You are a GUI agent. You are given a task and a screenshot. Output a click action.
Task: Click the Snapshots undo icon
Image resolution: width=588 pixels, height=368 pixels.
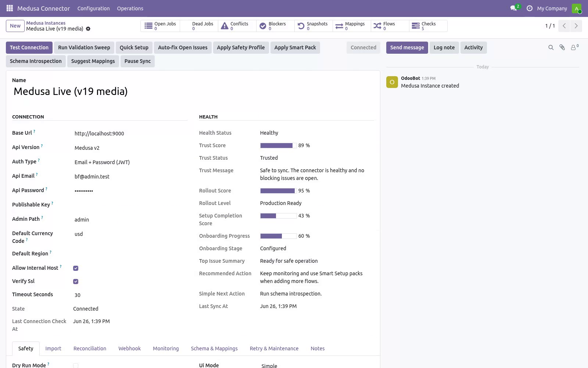click(x=301, y=26)
